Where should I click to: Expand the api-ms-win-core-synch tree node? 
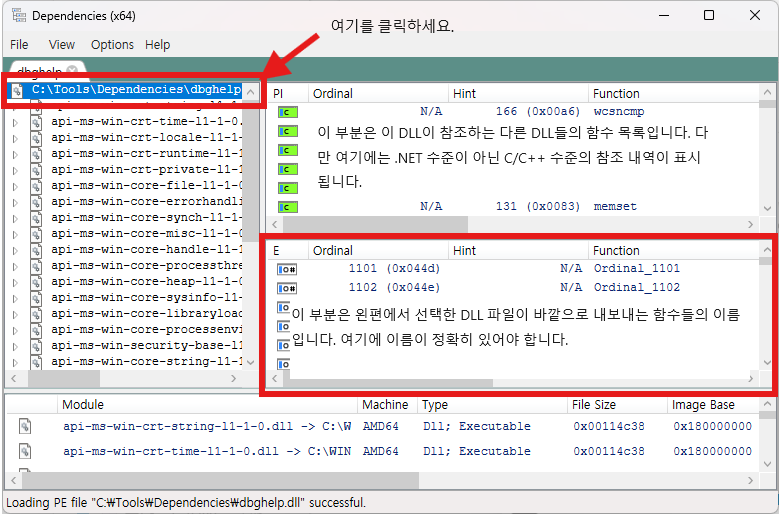[15, 219]
